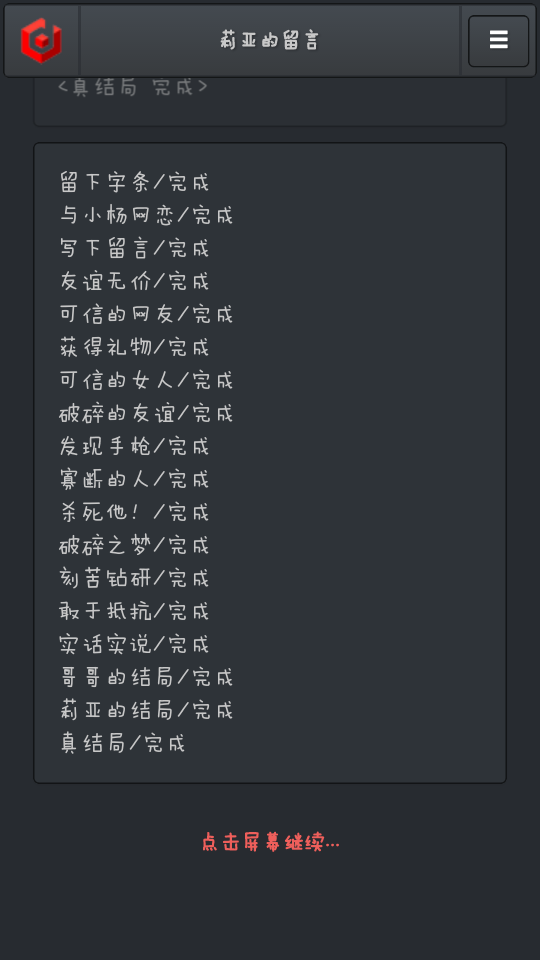Select the 破碎之梦/完成 entry

click(x=134, y=546)
